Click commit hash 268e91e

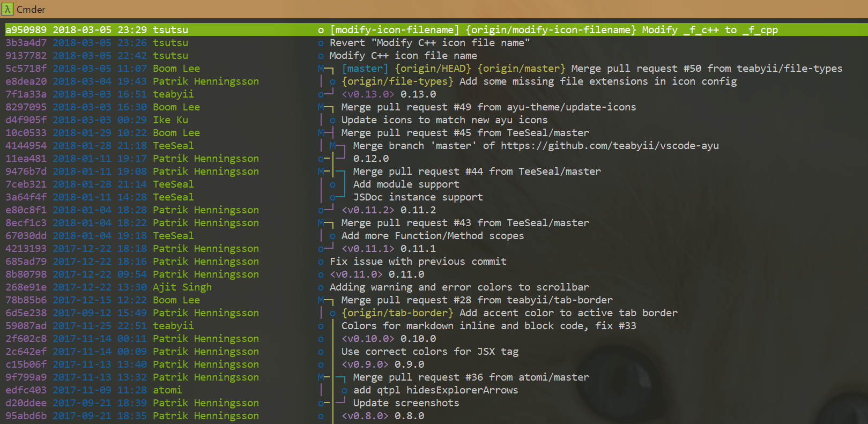pyautogui.click(x=26, y=287)
